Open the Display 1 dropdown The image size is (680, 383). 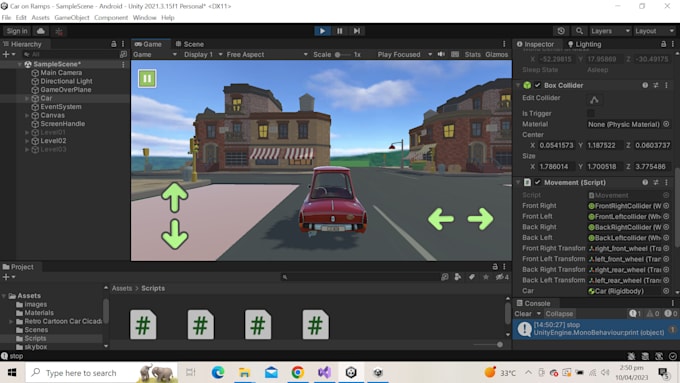(203, 54)
